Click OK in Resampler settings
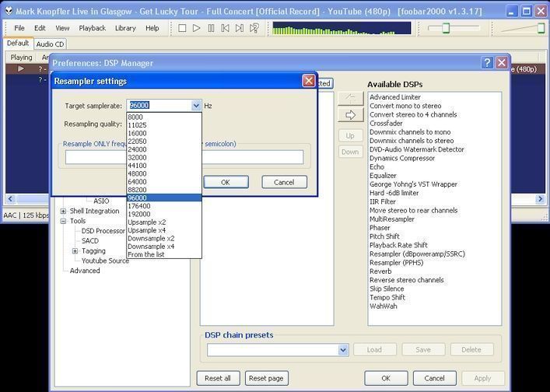 [x=226, y=182]
